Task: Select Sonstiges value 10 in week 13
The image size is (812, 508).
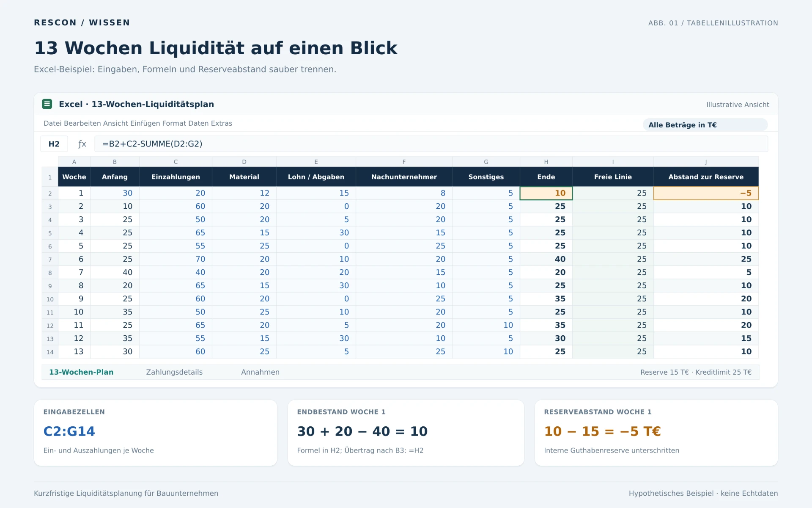Action: [x=486, y=351]
